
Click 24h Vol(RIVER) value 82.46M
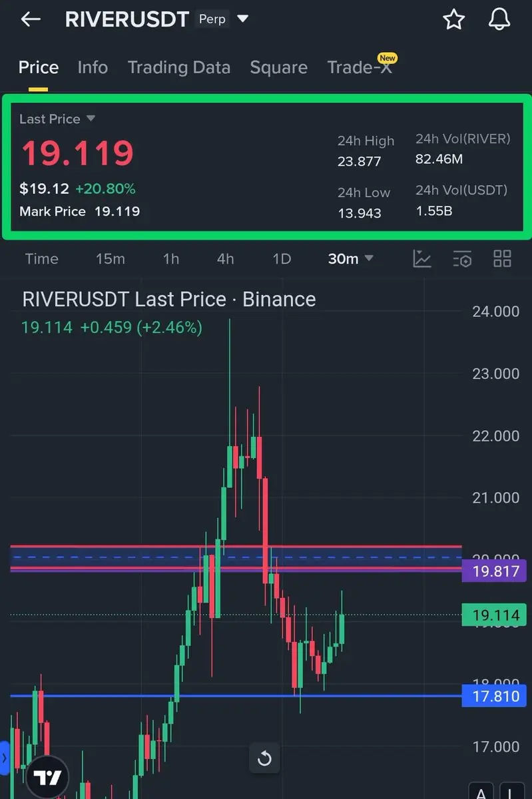click(439, 159)
